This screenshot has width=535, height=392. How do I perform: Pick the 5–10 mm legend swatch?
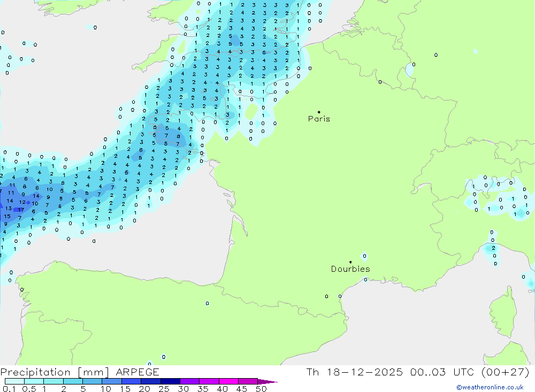pyautogui.click(x=92, y=381)
